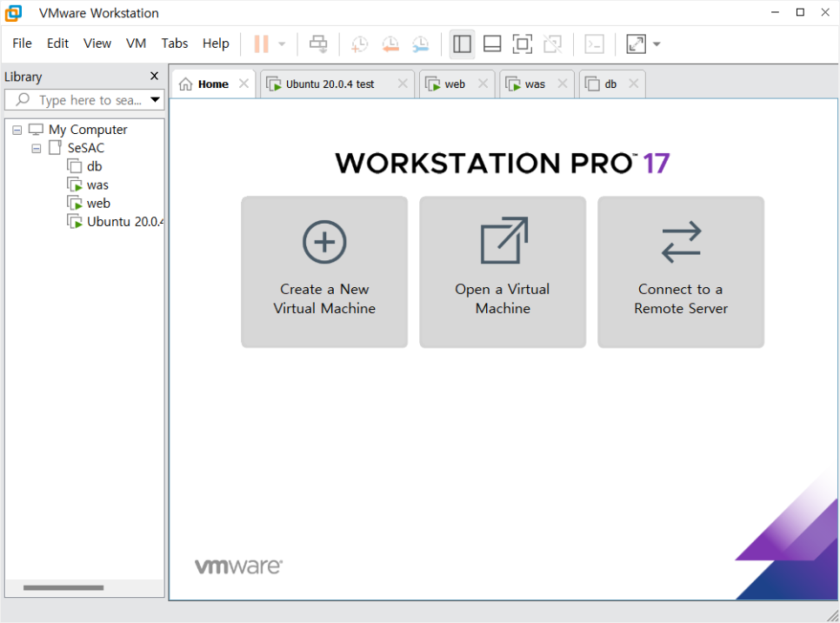The width and height of the screenshot is (840, 623).
Task: Close the Home tab
Action: (x=243, y=84)
